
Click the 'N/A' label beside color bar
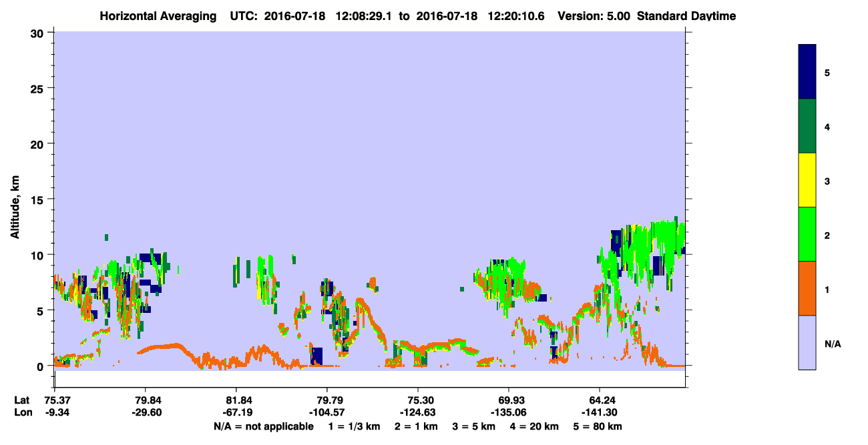pyautogui.click(x=833, y=344)
